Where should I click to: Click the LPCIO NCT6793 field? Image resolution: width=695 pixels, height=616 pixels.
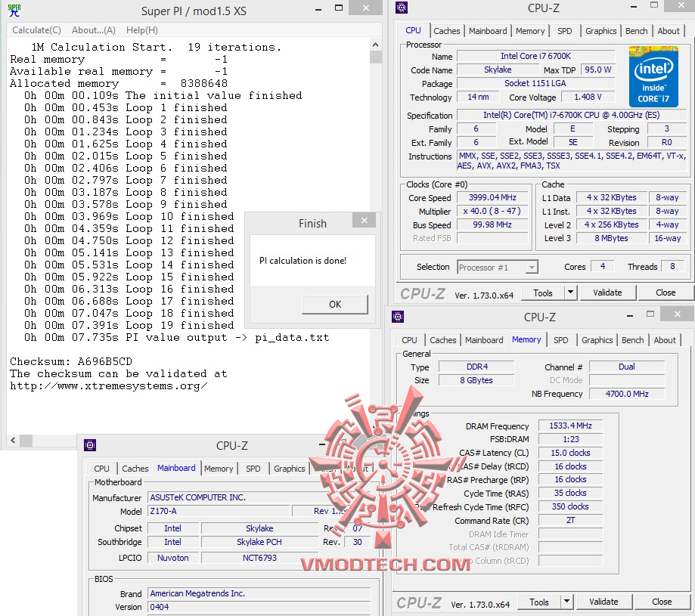[x=259, y=558]
